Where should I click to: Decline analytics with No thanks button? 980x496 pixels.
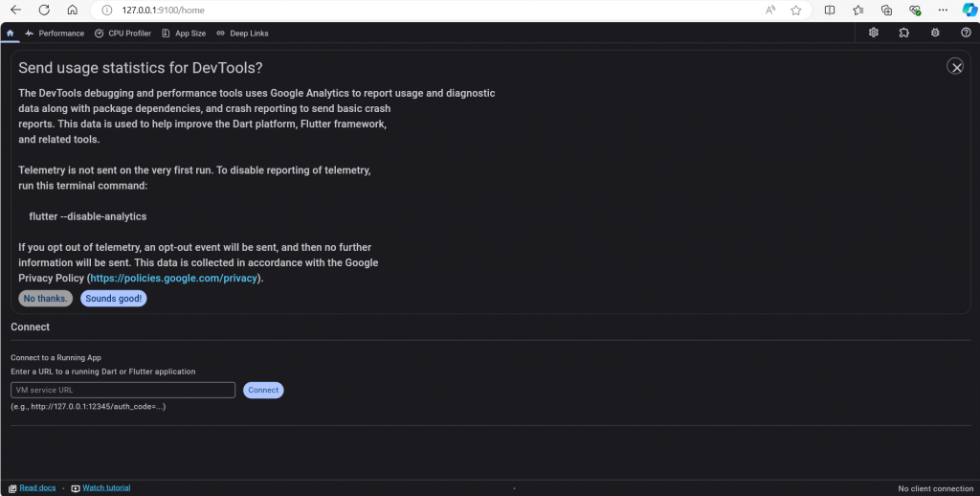pos(46,299)
